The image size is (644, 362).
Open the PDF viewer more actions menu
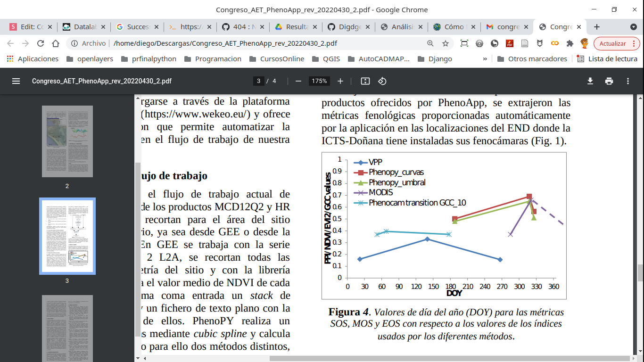[x=628, y=81]
